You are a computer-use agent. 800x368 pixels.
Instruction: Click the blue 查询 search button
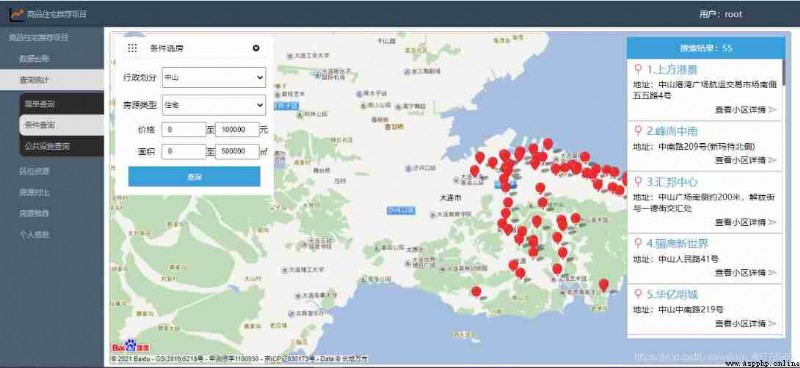tap(194, 177)
